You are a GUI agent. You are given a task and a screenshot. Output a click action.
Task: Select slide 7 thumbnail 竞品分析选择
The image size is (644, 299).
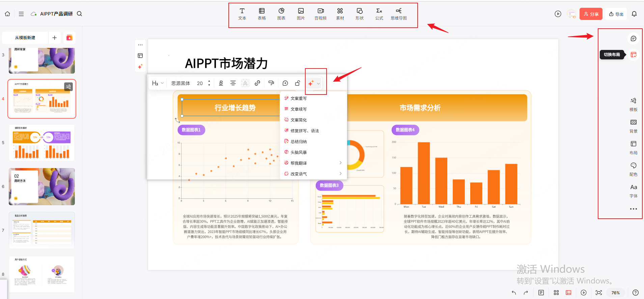(x=42, y=230)
